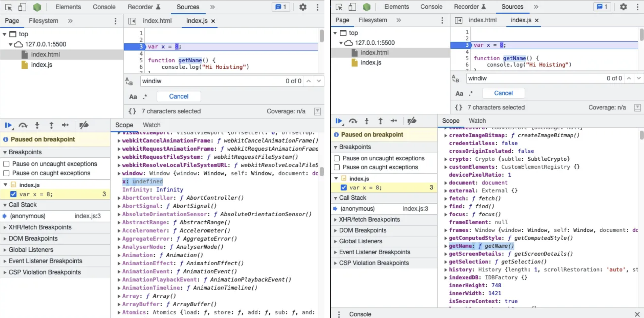The image size is (644, 318).
Task: Select the inspect element tool in right DevTools
Action: click(339, 7)
